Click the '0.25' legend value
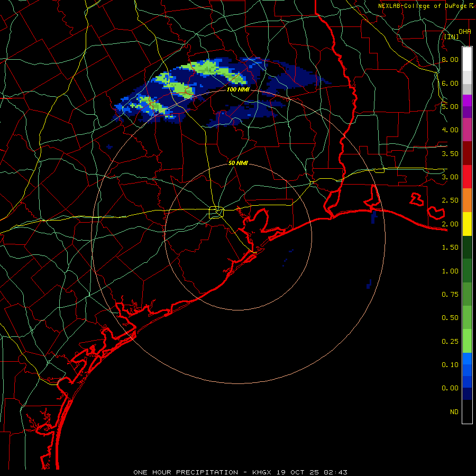The height and width of the screenshot is (476, 476). pyautogui.click(x=450, y=342)
